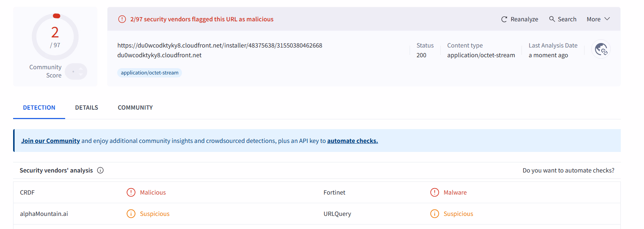This screenshot has height=229, width=644.
Task: Expand the More dropdown menu
Action: [x=598, y=19]
